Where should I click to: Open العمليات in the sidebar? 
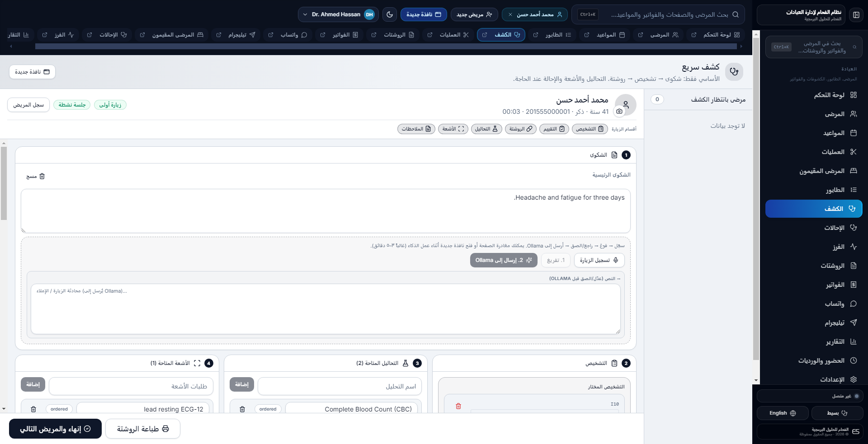pos(814,152)
